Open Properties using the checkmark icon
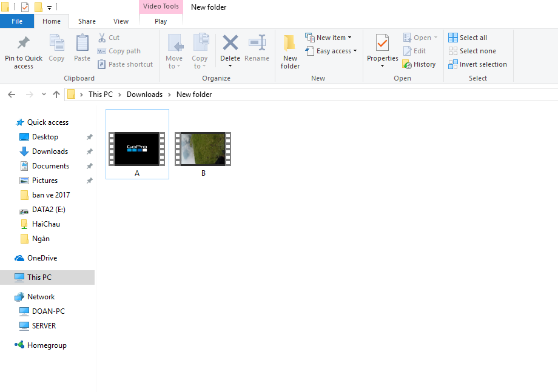This screenshot has height=392, width=558. [x=382, y=44]
